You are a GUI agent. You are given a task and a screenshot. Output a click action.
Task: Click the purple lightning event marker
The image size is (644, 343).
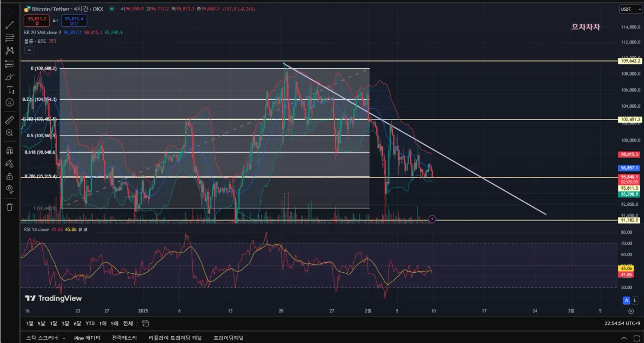coord(433,219)
